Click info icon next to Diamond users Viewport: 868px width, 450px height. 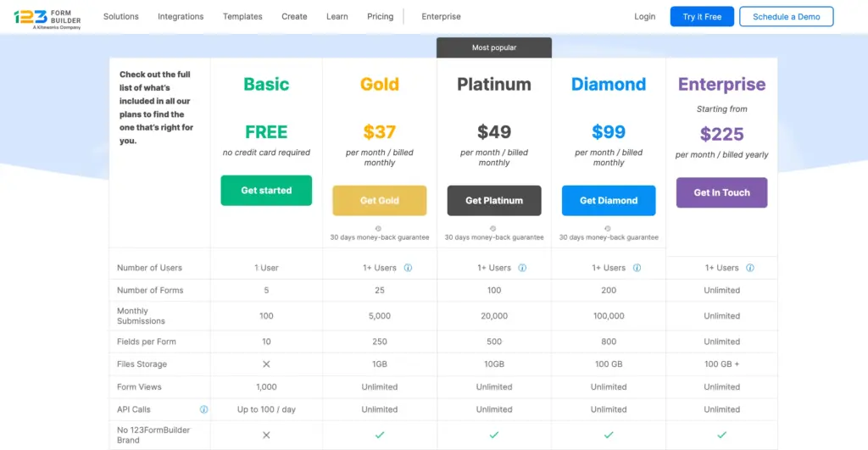(637, 268)
